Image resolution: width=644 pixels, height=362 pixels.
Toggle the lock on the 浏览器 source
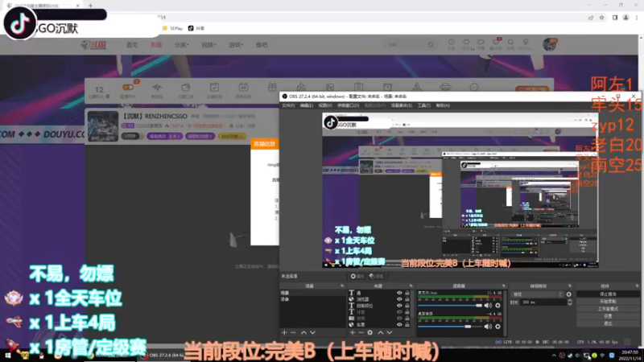407,299
